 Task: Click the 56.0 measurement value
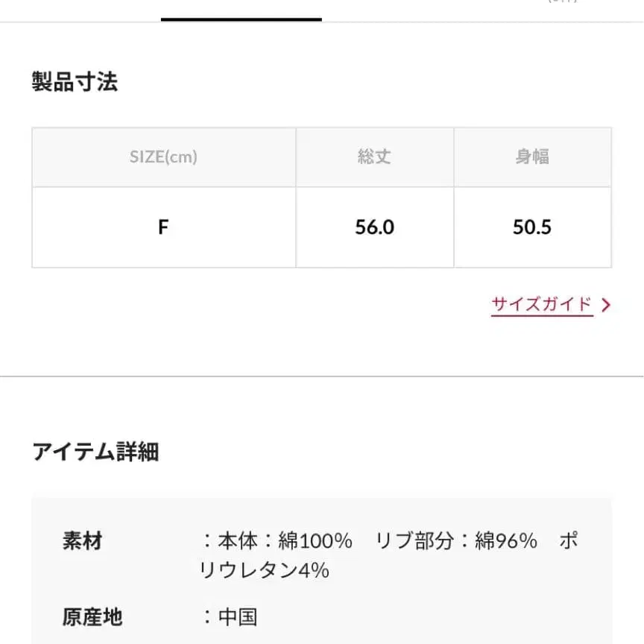375,227
